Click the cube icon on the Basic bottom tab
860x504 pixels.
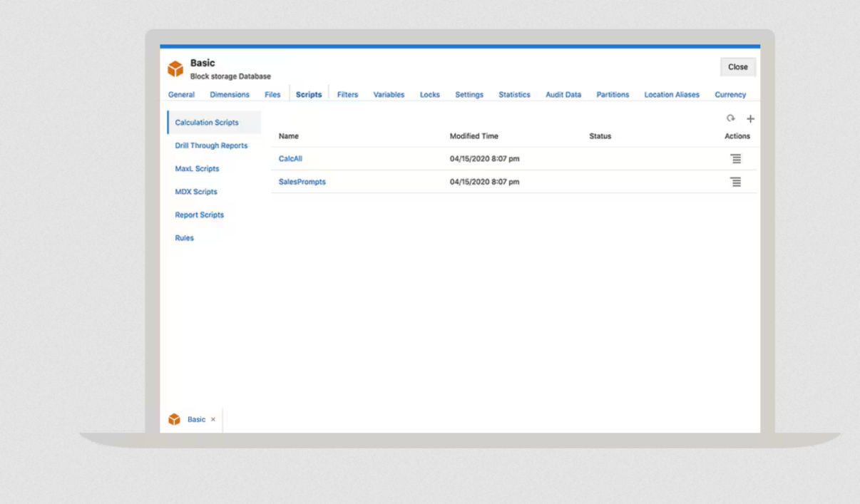click(173, 419)
